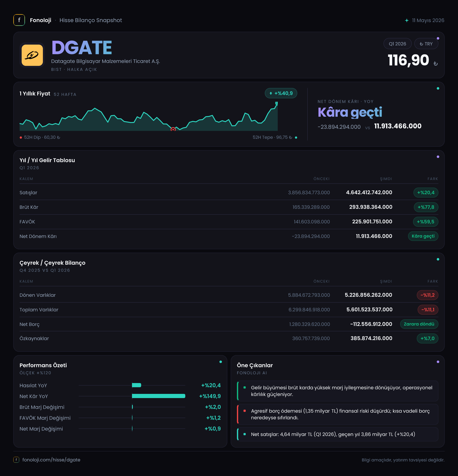
Task: Click the yellow DGATE company logo
Action: tap(32, 55)
